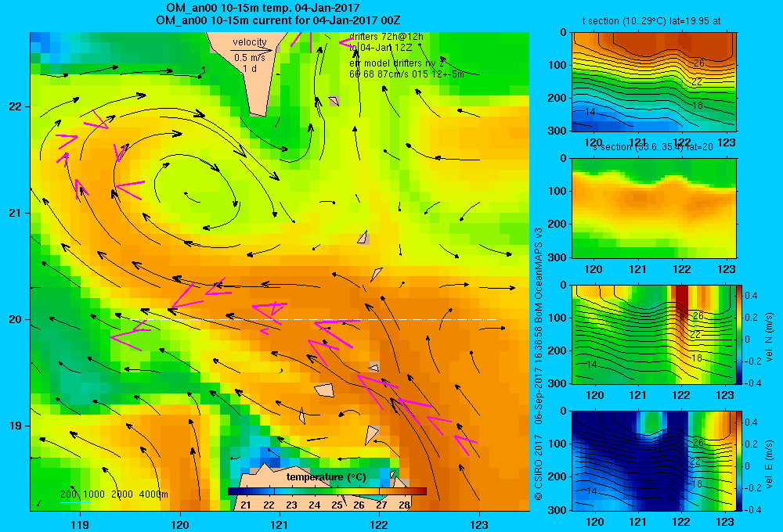
Task: Click the subtitle 'OM_an00 10-15m current for 04-Jan-2017 00Z'
Action: (278, 20)
